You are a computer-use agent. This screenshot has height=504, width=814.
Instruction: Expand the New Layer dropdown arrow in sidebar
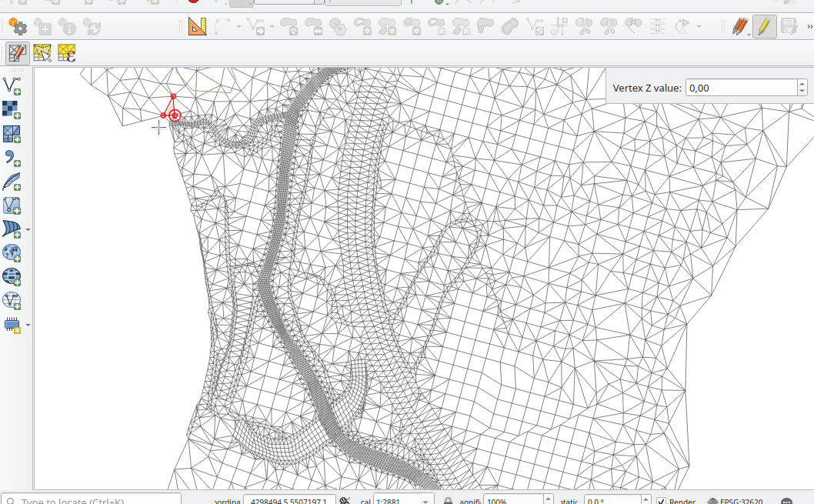click(28, 325)
